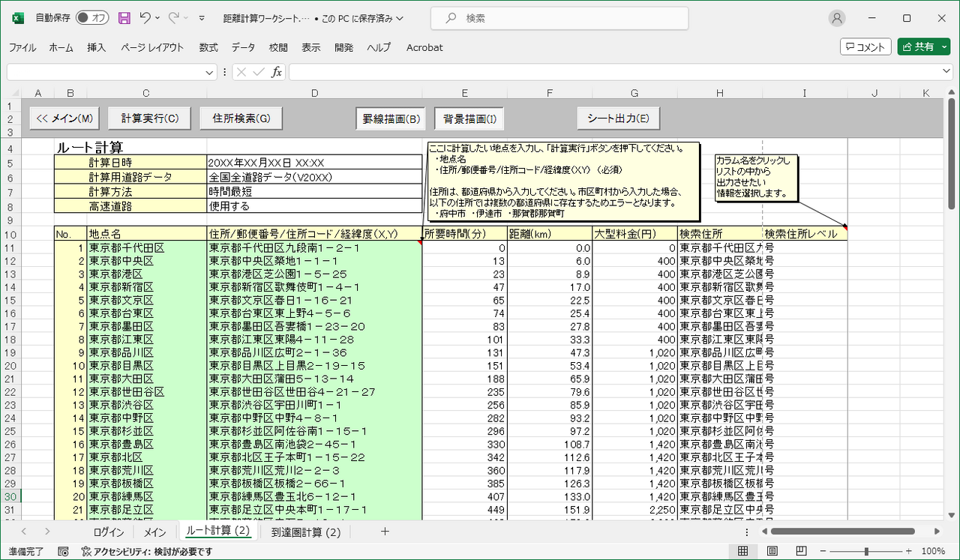
Task: Open the zoom dialog via the 100% level
Action: [x=933, y=551]
